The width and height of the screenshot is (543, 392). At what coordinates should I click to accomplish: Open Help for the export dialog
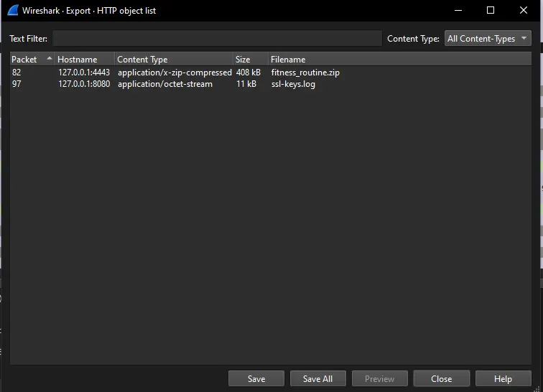click(503, 378)
